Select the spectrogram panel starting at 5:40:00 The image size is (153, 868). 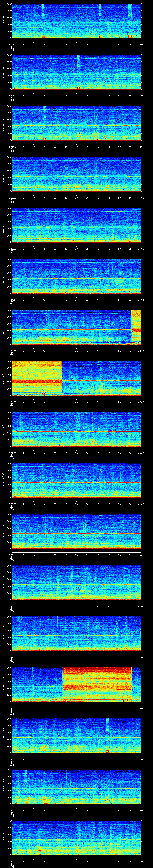[76, 582]
